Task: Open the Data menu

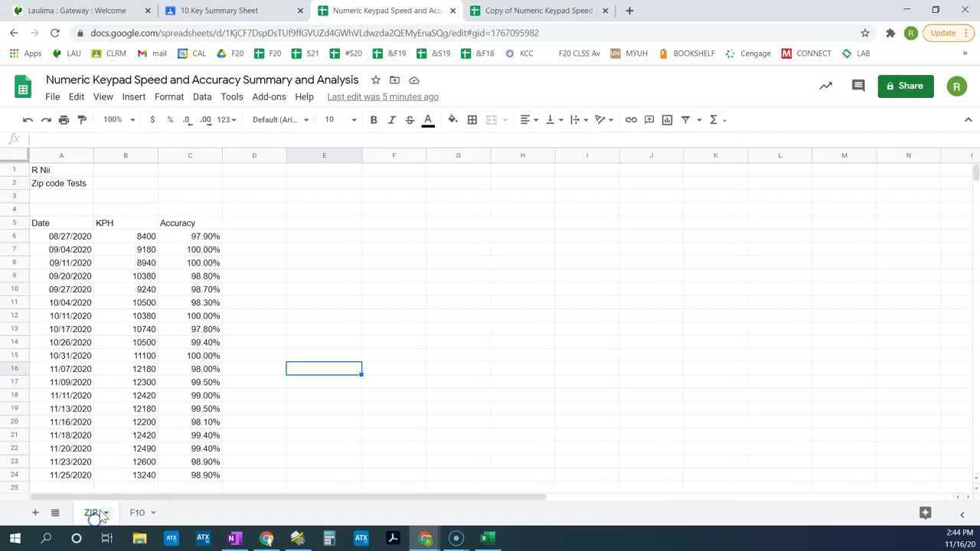Action: (x=202, y=97)
